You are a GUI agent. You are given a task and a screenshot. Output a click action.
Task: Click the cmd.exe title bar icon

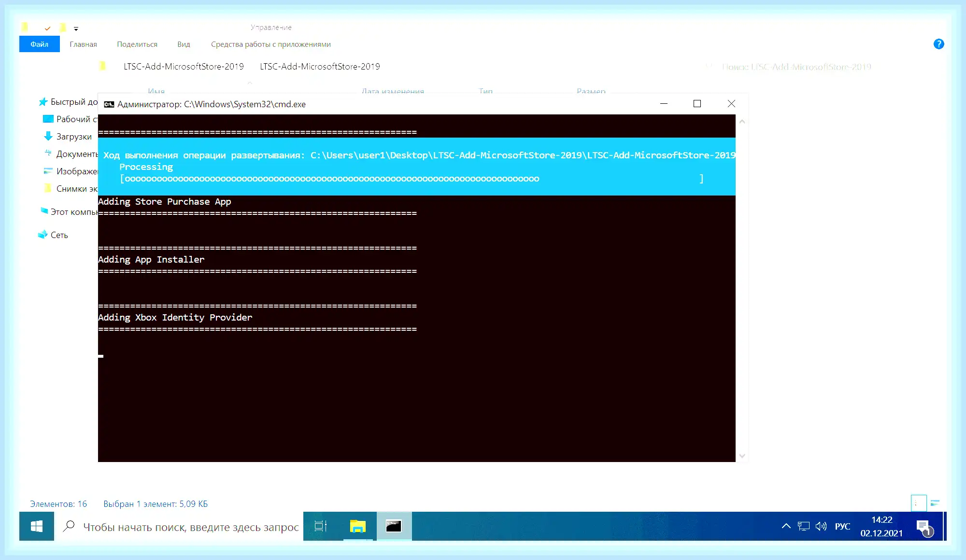pyautogui.click(x=109, y=104)
